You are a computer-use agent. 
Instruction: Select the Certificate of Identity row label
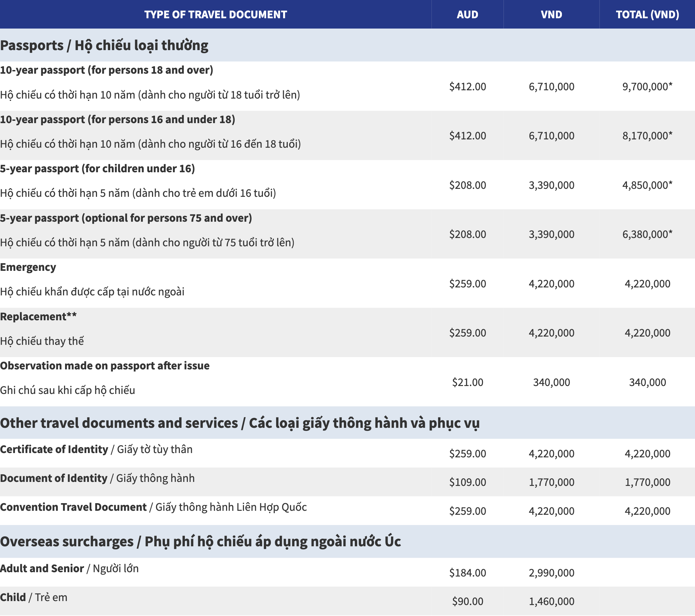coord(54,449)
